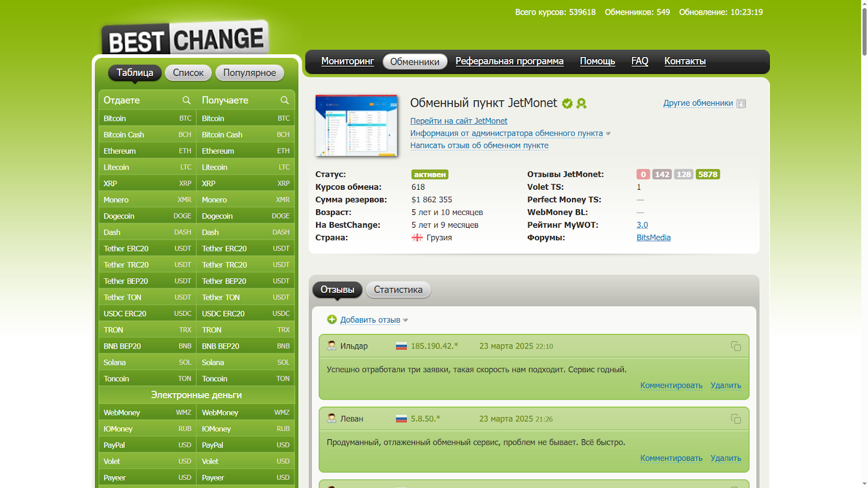Open the table icon beside Другие обменники
Screen dimensions: 868x488
coord(741,103)
